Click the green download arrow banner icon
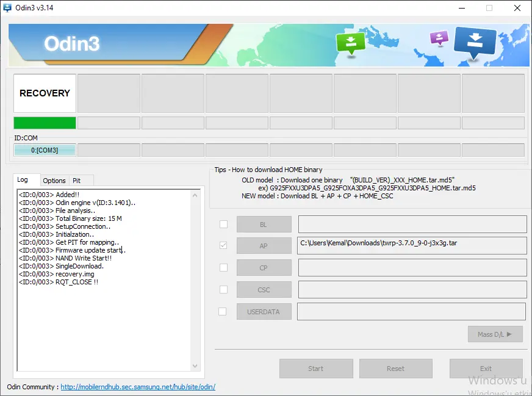Viewport: 532px width, 396px height. pos(350,43)
